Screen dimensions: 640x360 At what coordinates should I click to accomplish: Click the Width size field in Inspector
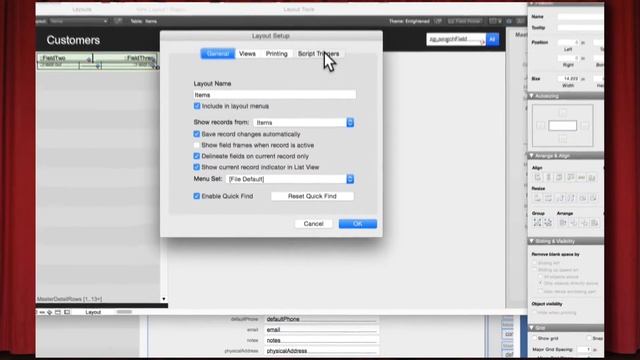[x=568, y=78]
